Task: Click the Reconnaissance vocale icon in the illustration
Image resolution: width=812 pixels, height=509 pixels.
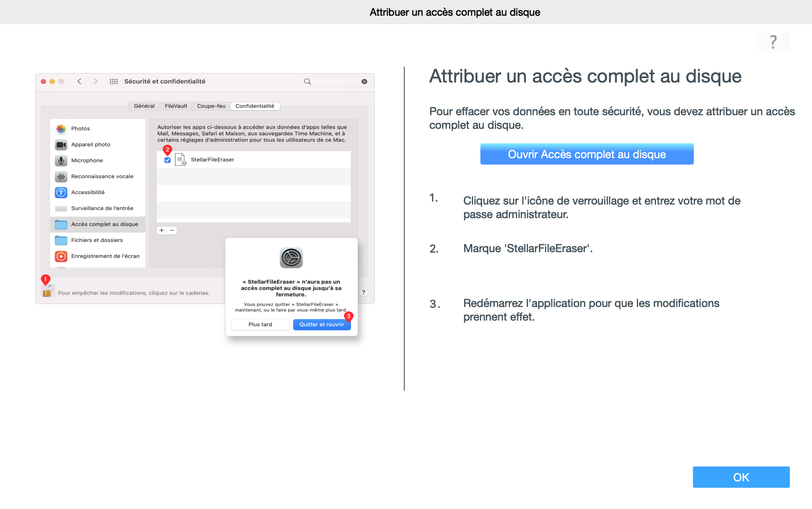Action: (61, 176)
